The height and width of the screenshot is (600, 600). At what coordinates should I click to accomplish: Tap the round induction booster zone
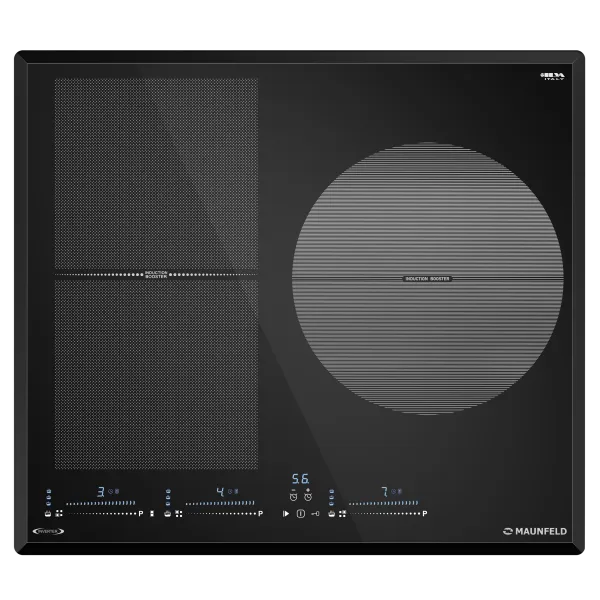point(427,278)
